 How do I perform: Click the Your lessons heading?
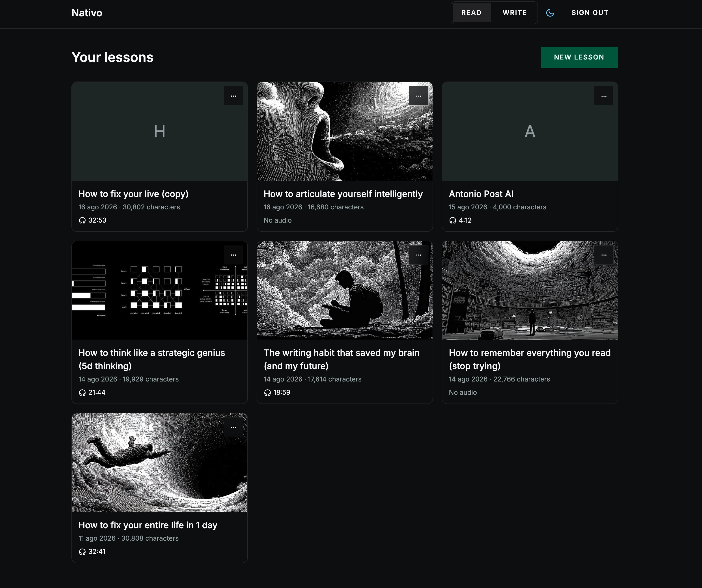[112, 57]
